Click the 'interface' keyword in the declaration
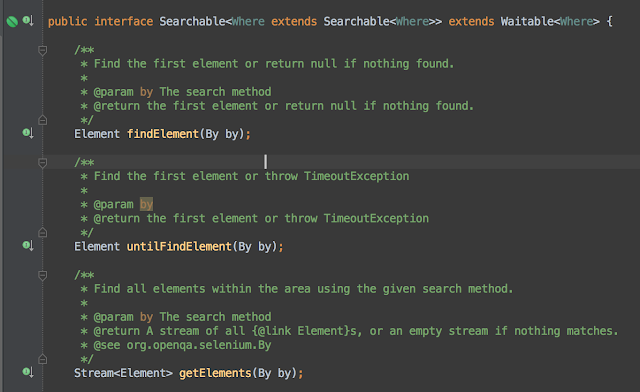Viewport: 640px width, 392px height. pyautogui.click(x=124, y=21)
